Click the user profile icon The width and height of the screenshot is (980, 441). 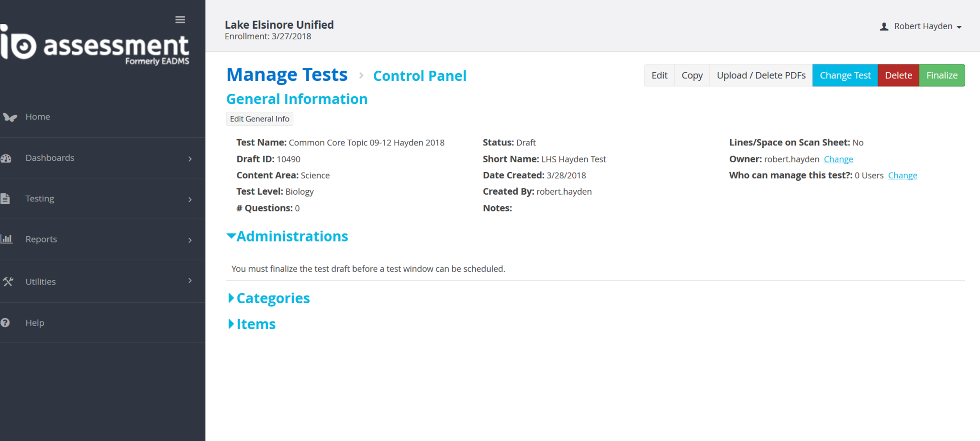click(x=884, y=27)
